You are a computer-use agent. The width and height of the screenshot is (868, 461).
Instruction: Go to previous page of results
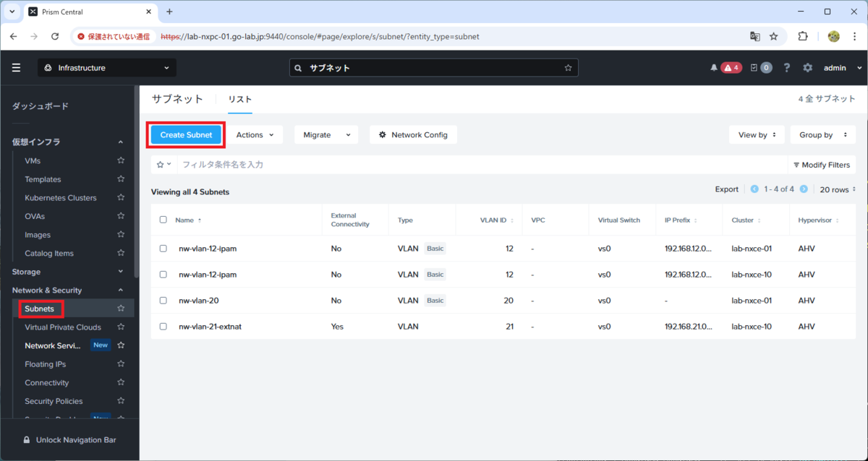point(754,189)
